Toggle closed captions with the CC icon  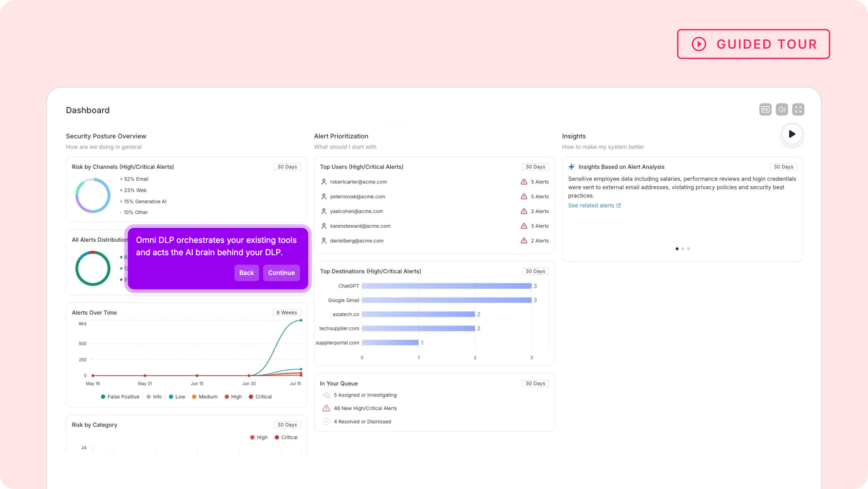765,109
